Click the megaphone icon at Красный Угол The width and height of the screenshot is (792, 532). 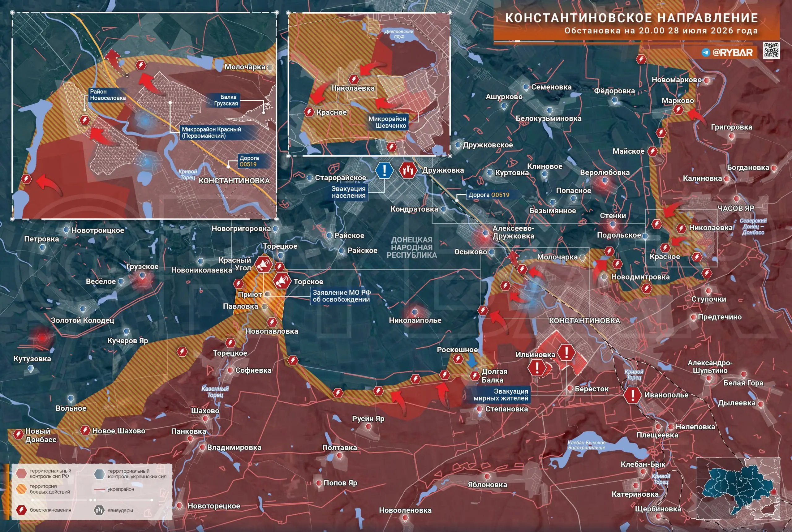(263, 264)
